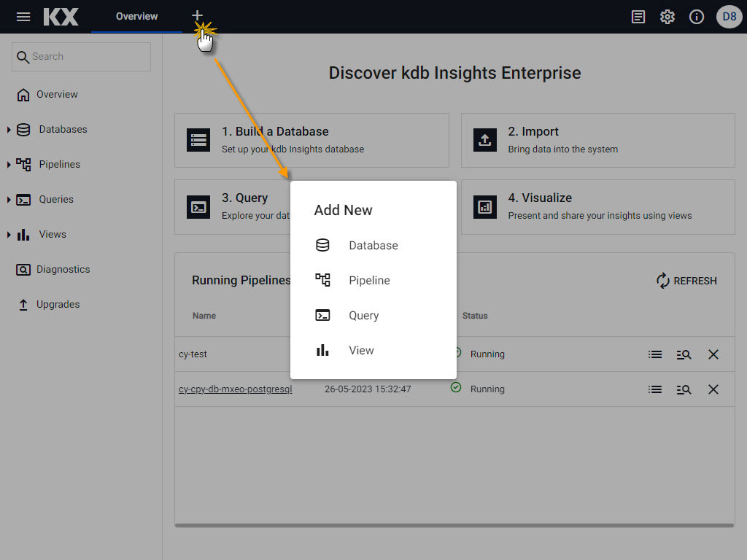View logs list for cy-test pipeline

click(655, 354)
